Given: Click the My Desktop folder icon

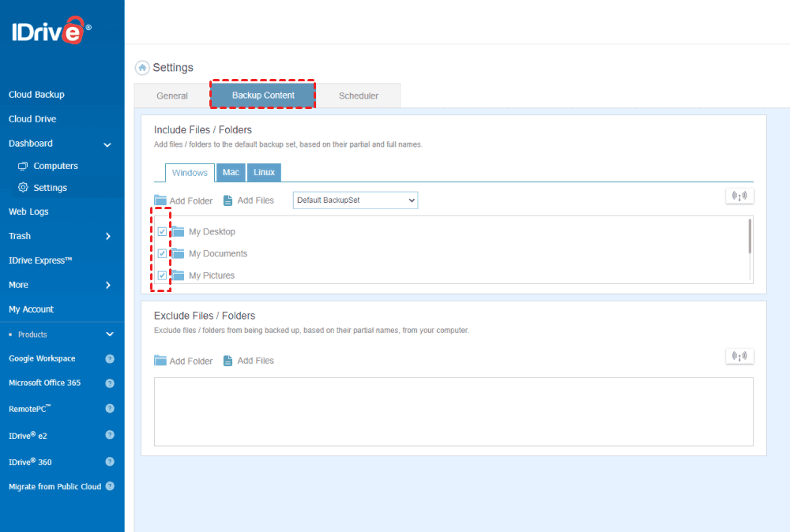Looking at the screenshot, I should [x=178, y=231].
